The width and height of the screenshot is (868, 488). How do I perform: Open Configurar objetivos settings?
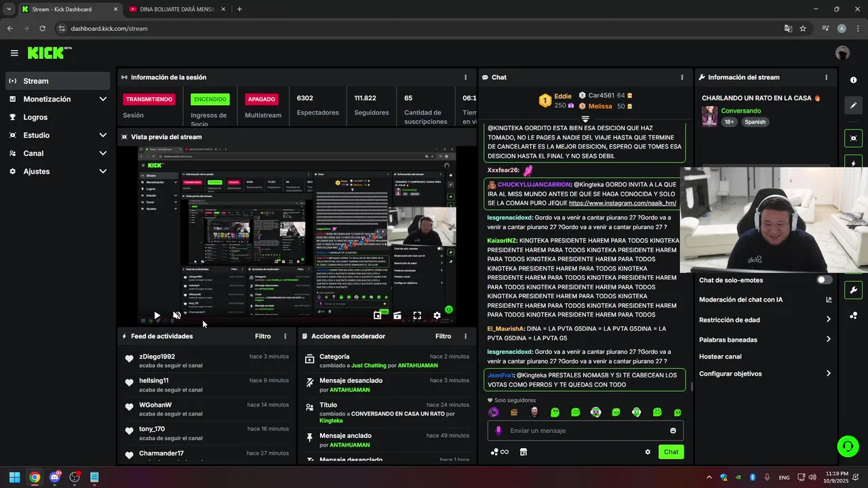tap(765, 373)
